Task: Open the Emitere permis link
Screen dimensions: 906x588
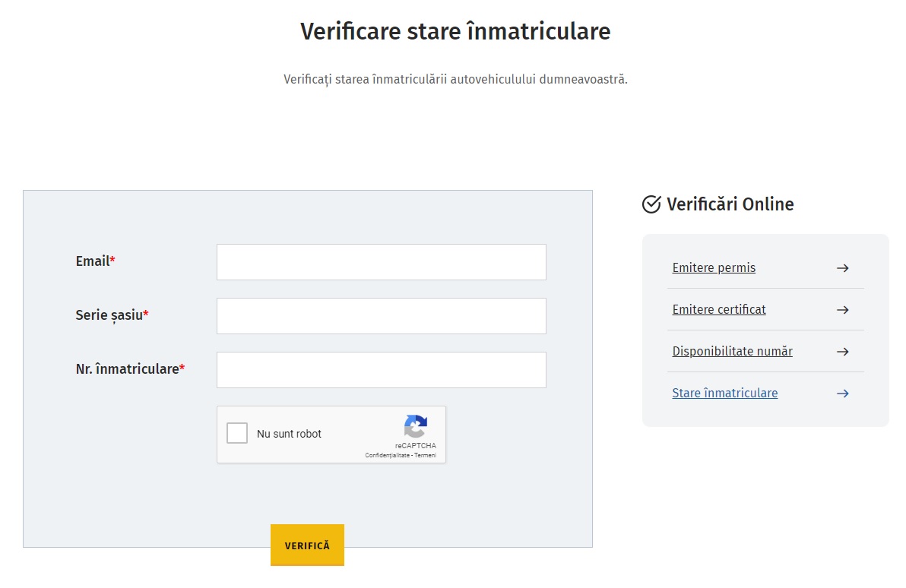Action: [714, 267]
